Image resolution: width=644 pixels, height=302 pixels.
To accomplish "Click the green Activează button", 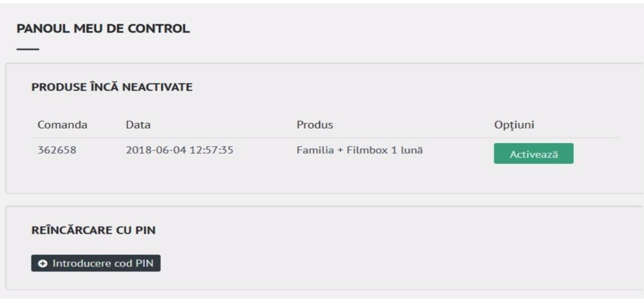I will 534,154.
